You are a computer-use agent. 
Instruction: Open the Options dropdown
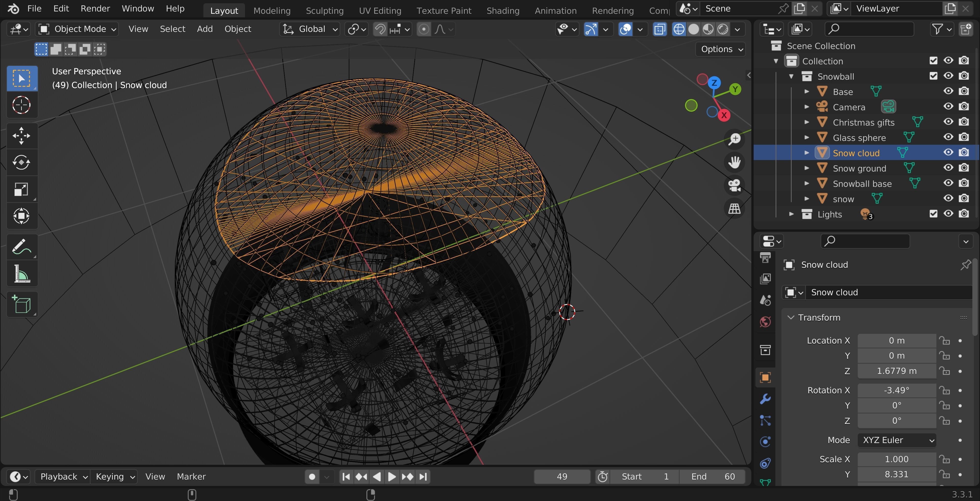pyautogui.click(x=720, y=49)
